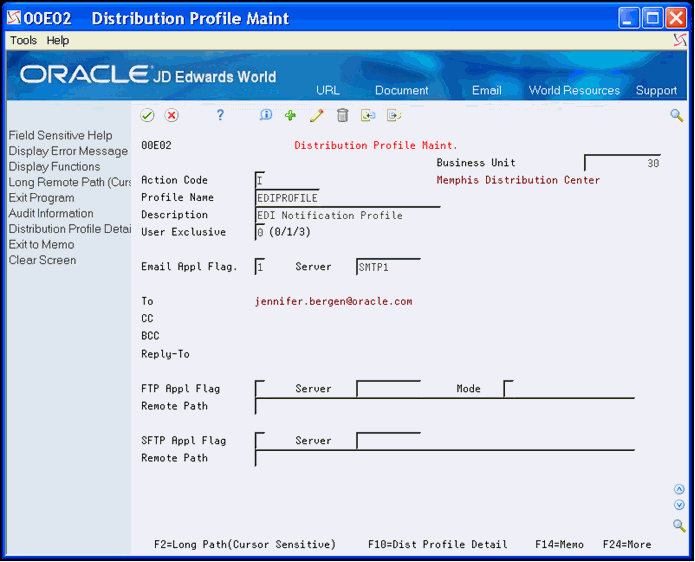Click the FTP Remote Path field
The image size is (695, 562).
pyautogui.click(x=445, y=406)
